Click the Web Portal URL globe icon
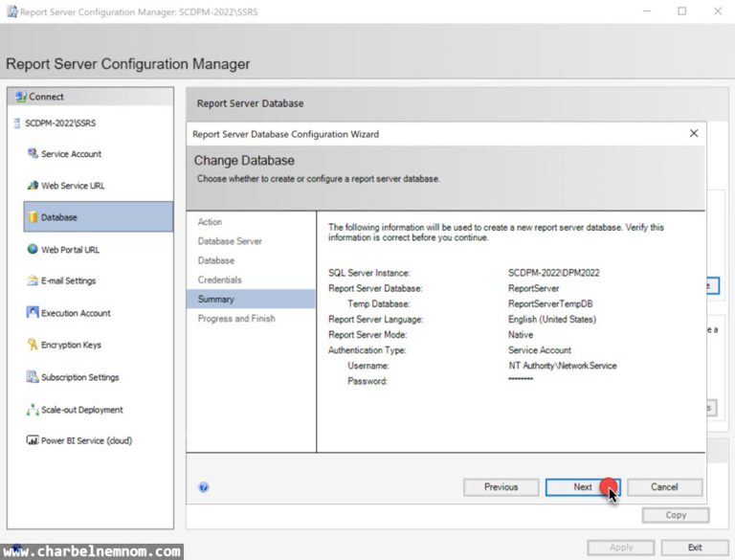The width and height of the screenshot is (735, 560). tap(33, 249)
